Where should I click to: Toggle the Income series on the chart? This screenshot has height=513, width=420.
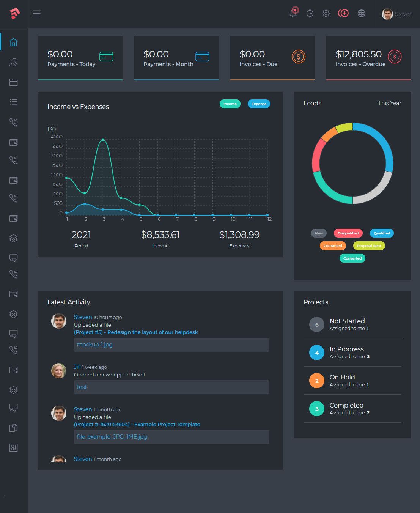click(x=230, y=104)
